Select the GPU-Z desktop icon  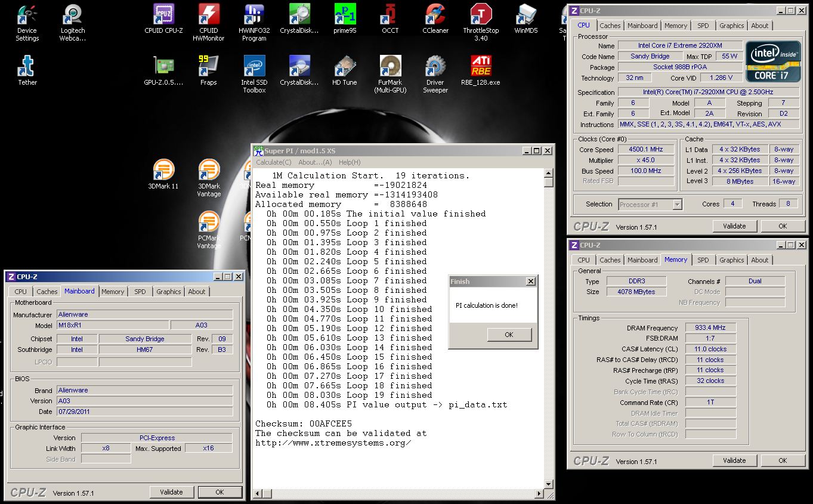point(163,71)
